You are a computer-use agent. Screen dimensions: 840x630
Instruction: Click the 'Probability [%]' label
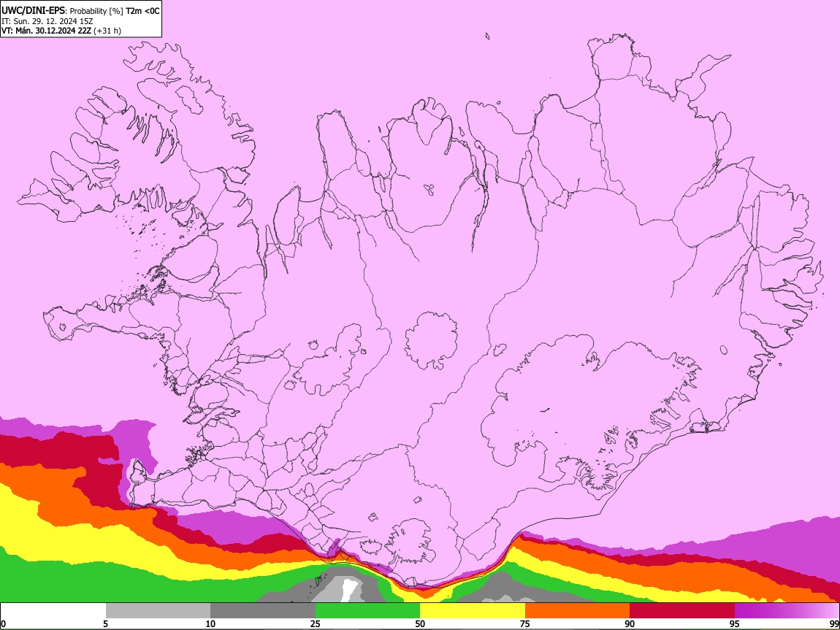[96, 11]
